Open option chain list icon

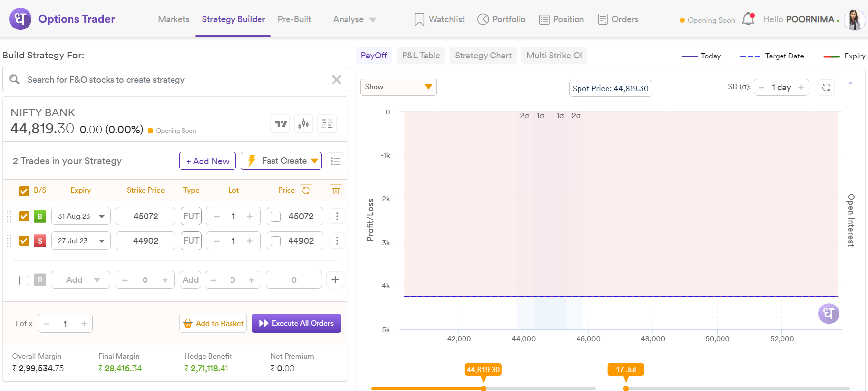(x=327, y=124)
